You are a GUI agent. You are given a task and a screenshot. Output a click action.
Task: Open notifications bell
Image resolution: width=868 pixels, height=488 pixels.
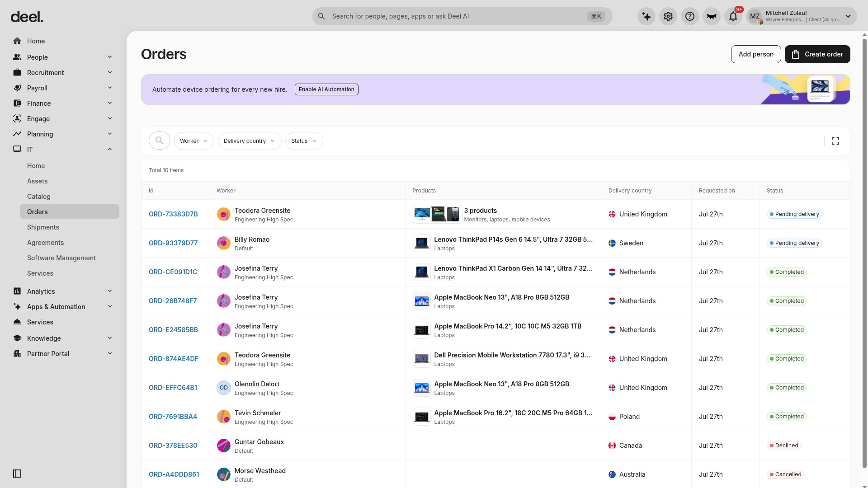click(x=733, y=16)
